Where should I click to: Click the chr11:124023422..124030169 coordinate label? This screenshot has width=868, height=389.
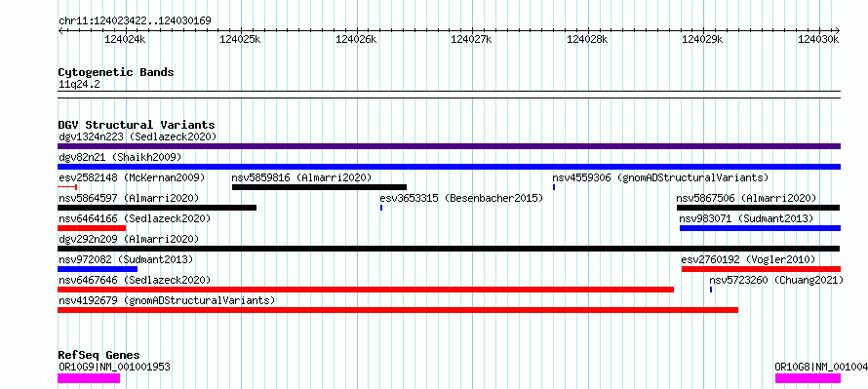click(135, 20)
